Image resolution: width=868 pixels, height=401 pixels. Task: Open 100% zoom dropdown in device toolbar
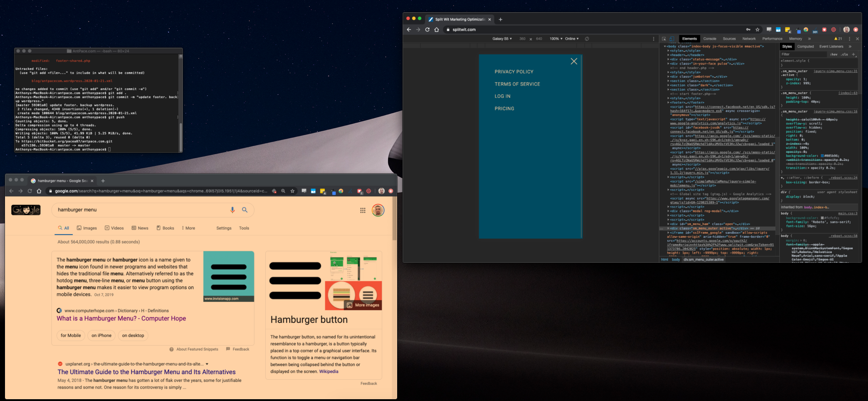click(x=556, y=39)
